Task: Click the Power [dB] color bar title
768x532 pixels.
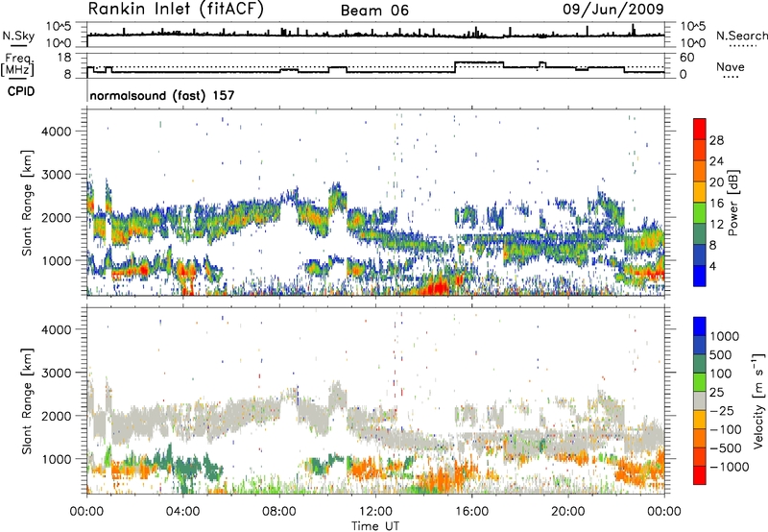Action: coord(732,203)
